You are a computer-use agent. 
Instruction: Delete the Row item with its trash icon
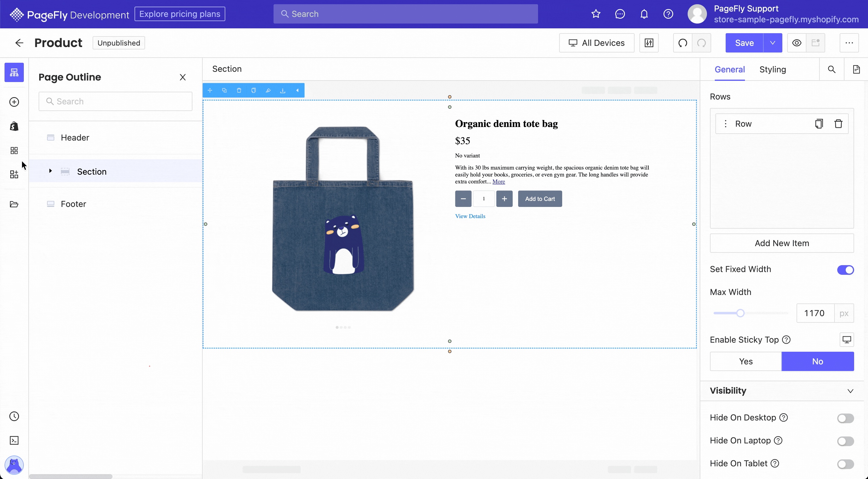click(x=838, y=124)
